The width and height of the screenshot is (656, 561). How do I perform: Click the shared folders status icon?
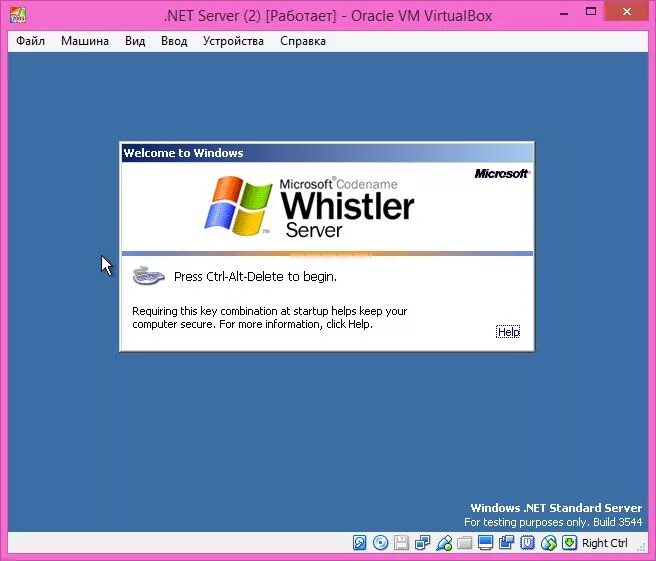pos(464,543)
